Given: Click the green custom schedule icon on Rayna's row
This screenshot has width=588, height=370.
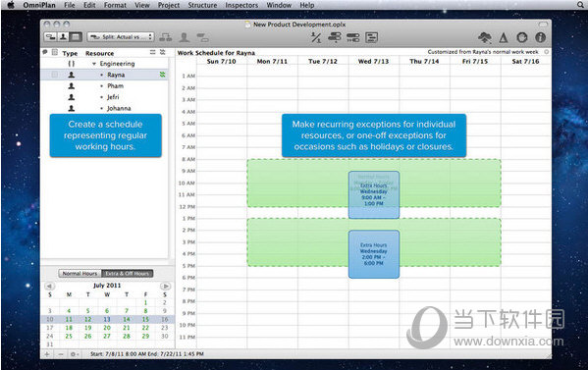Looking at the screenshot, I should tap(162, 75).
